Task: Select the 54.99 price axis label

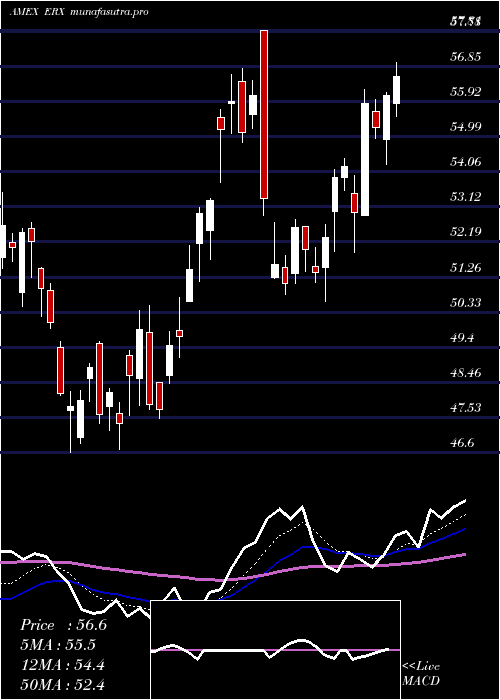Action: coord(465,126)
